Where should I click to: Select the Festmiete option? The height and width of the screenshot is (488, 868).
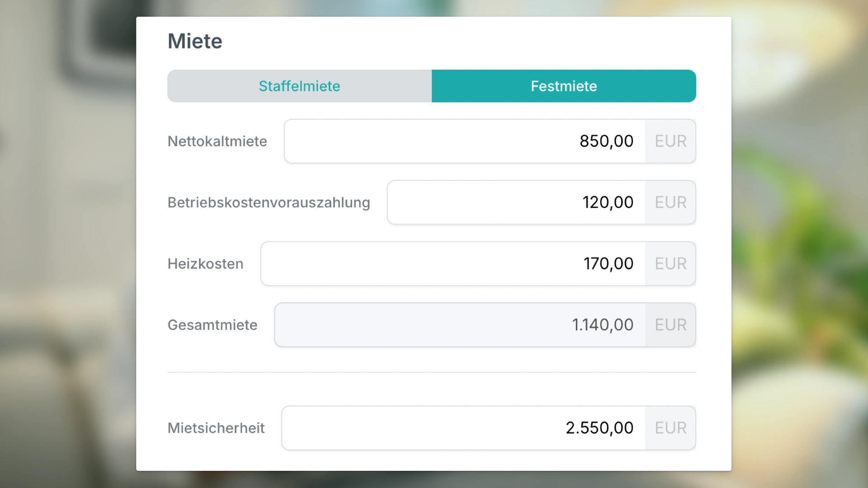pyautogui.click(x=564, y=86)
